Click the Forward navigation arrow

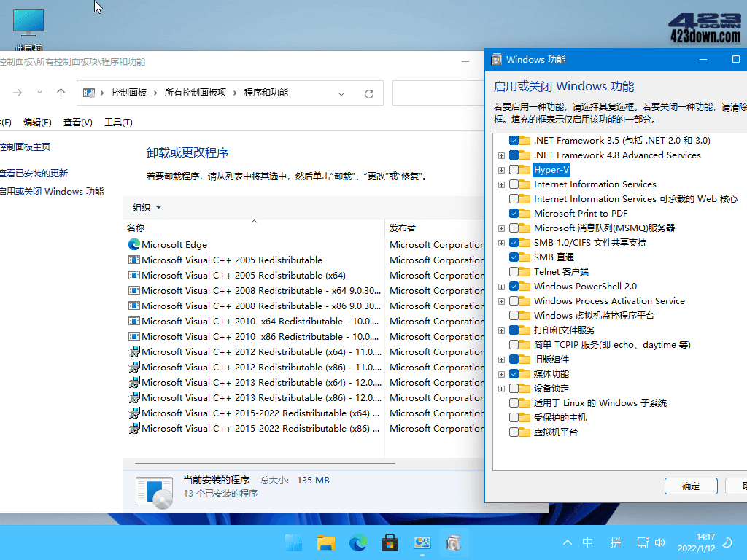[18, 93]
